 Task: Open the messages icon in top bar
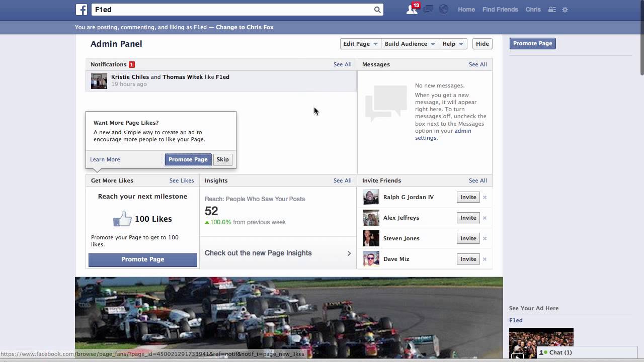coord(428,10)
